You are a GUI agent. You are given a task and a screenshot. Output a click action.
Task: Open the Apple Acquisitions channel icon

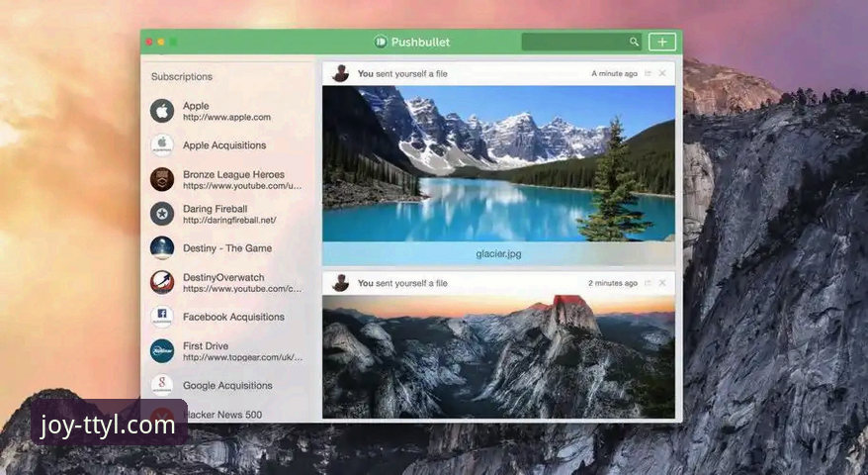162,145
